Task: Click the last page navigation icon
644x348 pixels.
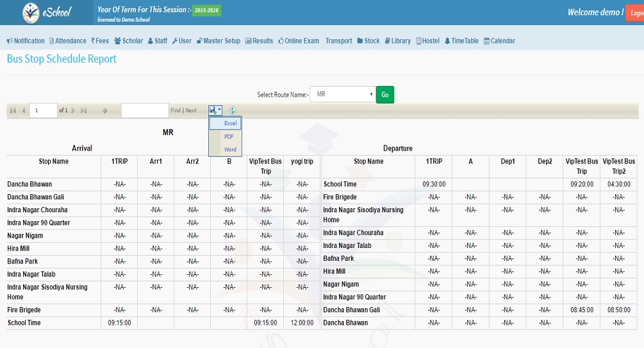Action: [84, 111]
